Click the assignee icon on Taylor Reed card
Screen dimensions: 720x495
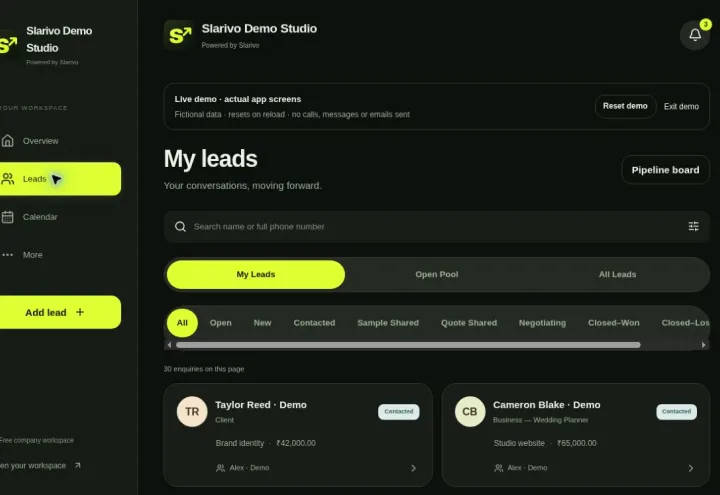tap(220, 468)
